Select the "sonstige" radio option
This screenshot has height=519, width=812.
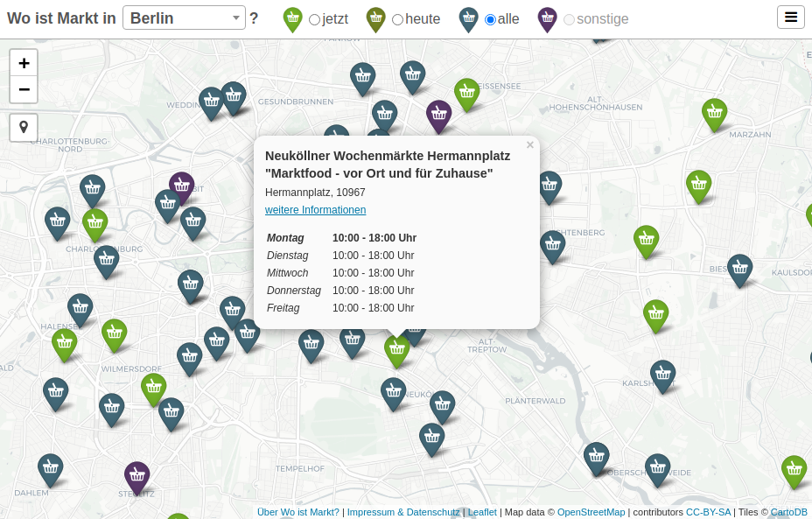pyautogui.click(x=569, y=19)
